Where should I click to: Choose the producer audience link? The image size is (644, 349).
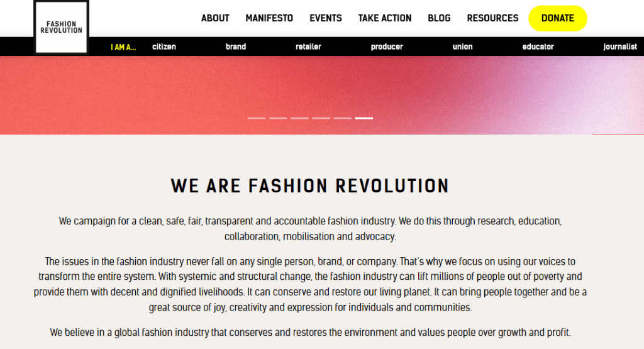[387, 47]
